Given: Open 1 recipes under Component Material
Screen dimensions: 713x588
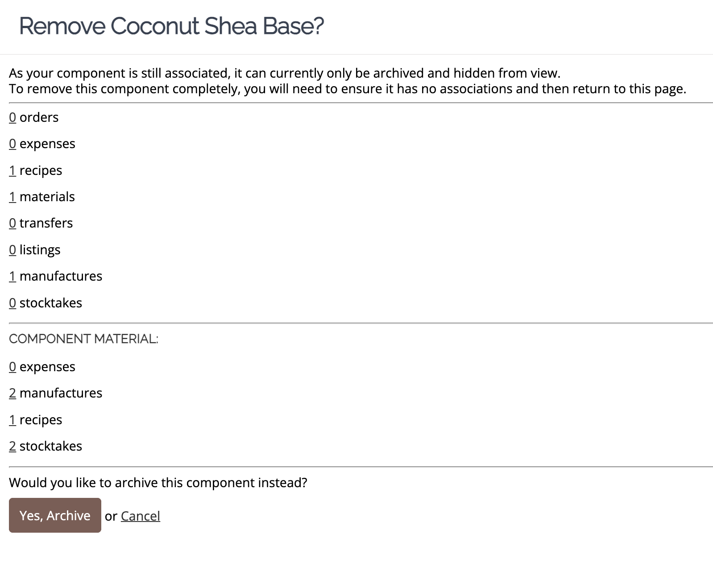Looking at the screenshot, I should 12,420.
